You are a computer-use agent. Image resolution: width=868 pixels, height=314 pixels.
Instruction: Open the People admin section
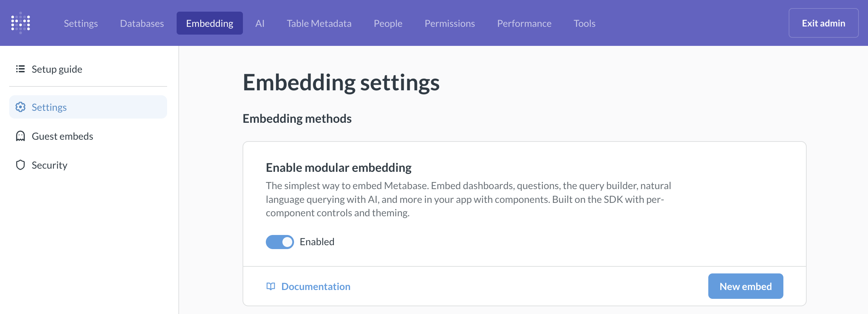point(388,23)
